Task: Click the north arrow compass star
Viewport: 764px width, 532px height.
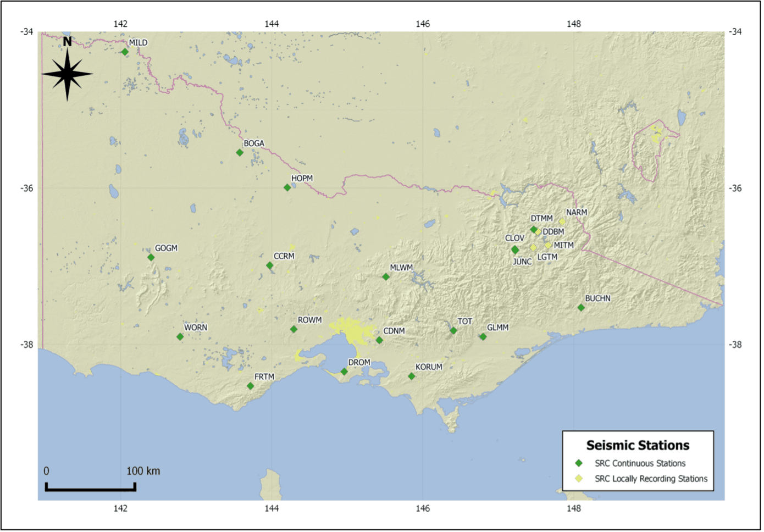Action: (x=67, y=74)
